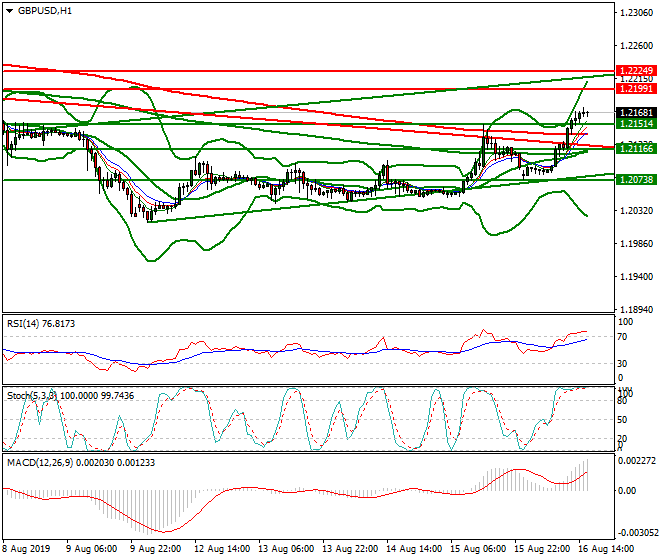Click the 14 Aug 14:00 time label
Viewport: 660px width, 560px height.
(414, 549)
